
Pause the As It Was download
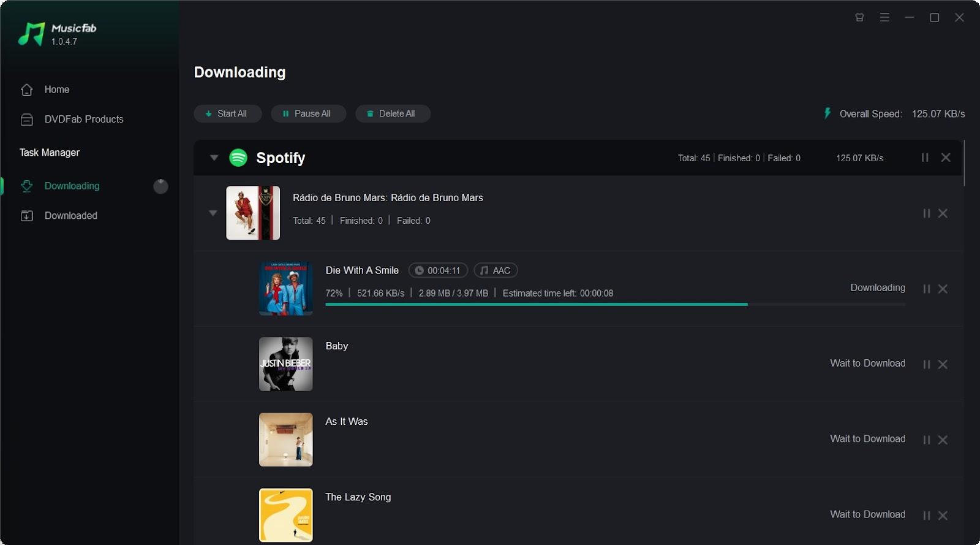tap(927, 440)
